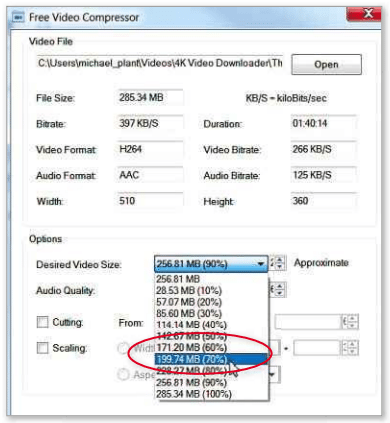Click the Cutting end time field

pyautogui.click(x=308, y=322)
